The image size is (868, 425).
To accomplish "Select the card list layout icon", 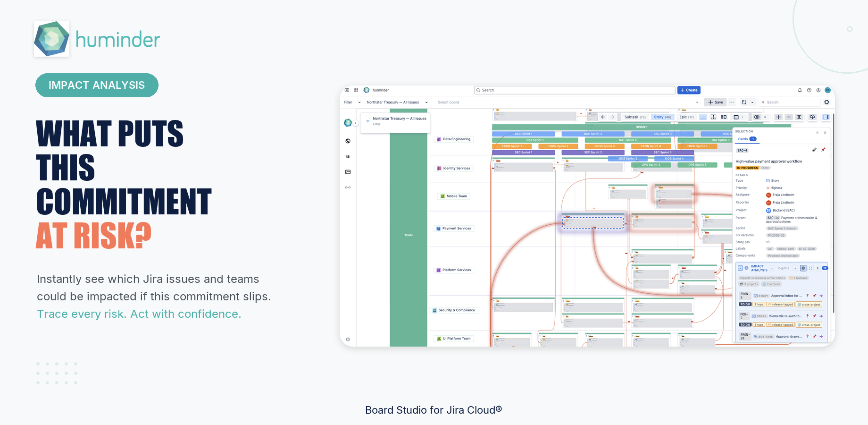I will pyautogui.click(x=724, y=117).
